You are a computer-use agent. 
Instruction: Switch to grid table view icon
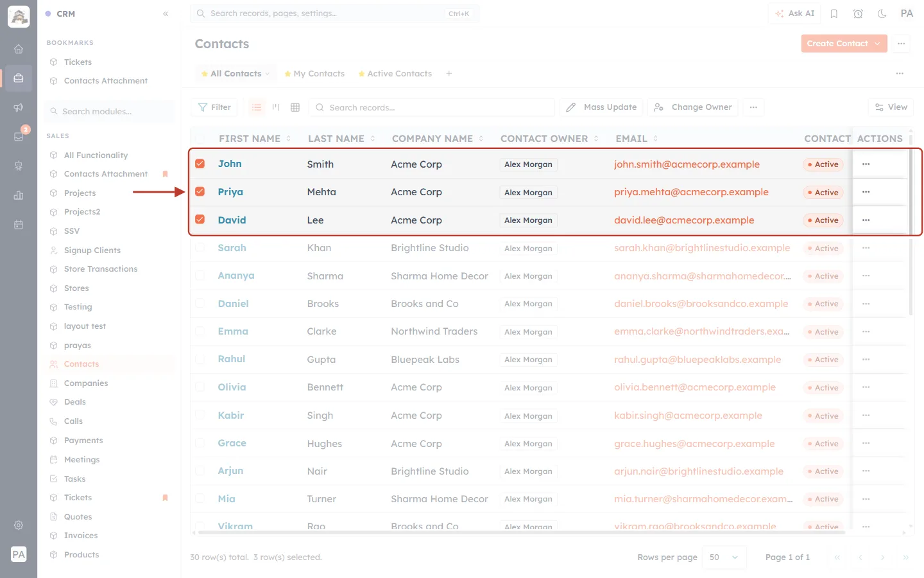coord(295,107)
